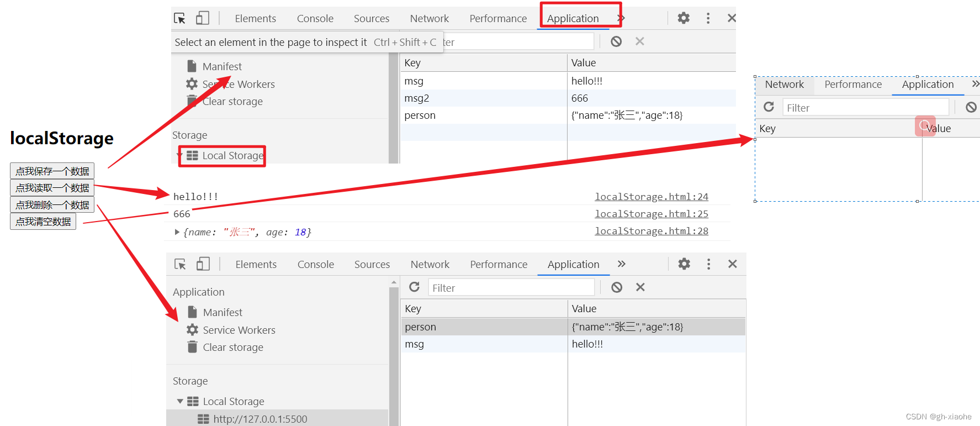Open settings gear in bottom DevTools
The image size is (980, 426).
point(684,264)
